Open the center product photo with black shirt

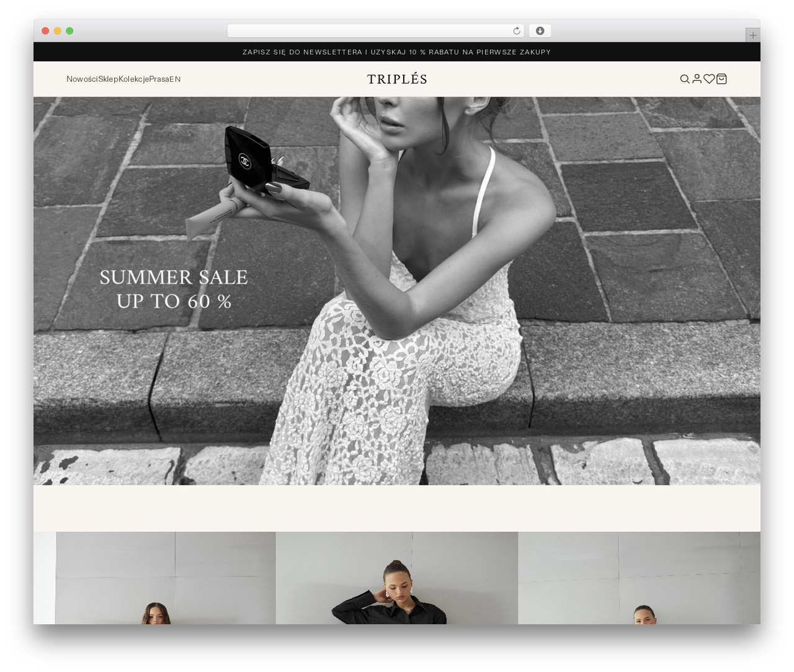point(397,578)
